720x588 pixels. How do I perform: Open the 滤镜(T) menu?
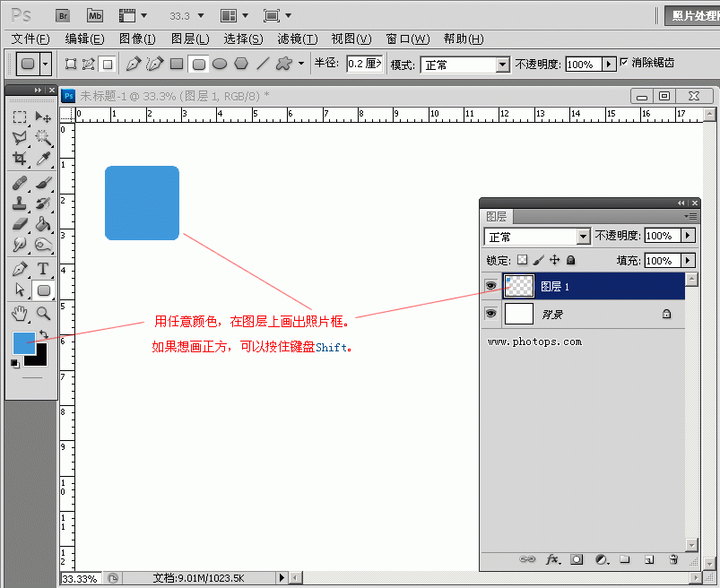[297, 39]
